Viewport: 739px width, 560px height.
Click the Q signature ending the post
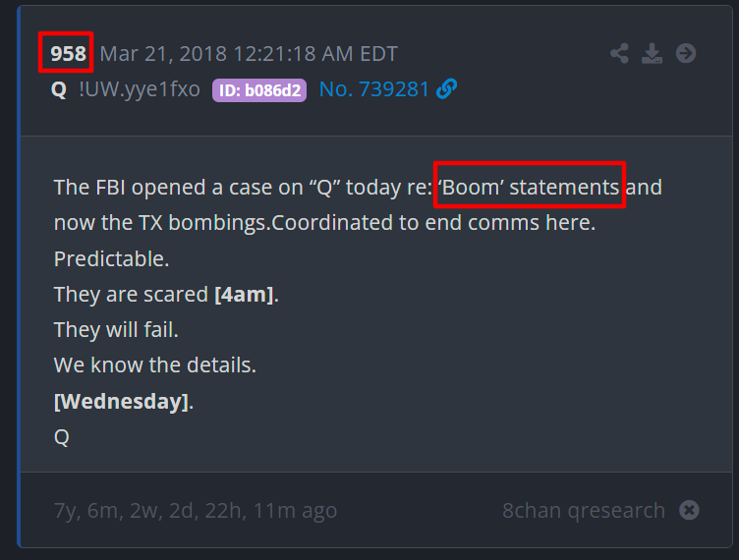click(62, 437)
